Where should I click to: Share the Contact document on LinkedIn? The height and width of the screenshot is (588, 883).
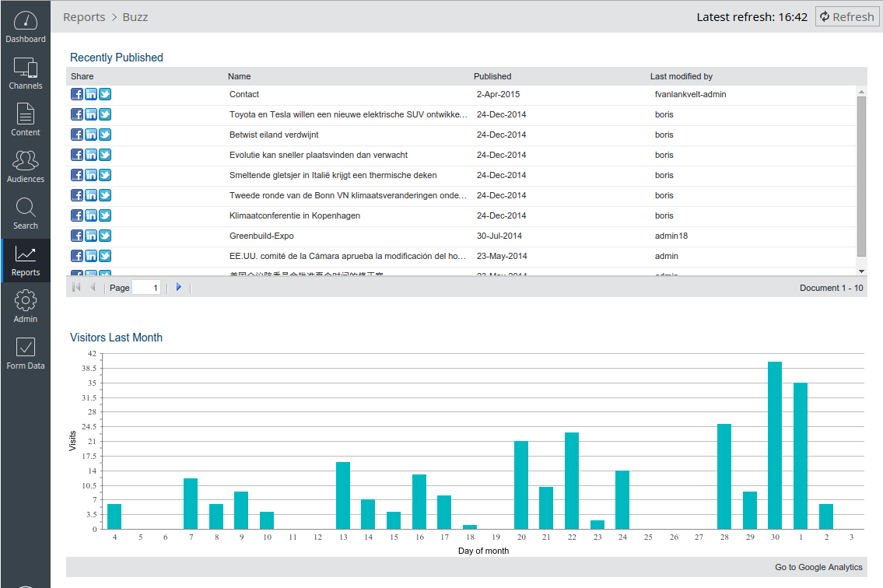click(91, 94)
